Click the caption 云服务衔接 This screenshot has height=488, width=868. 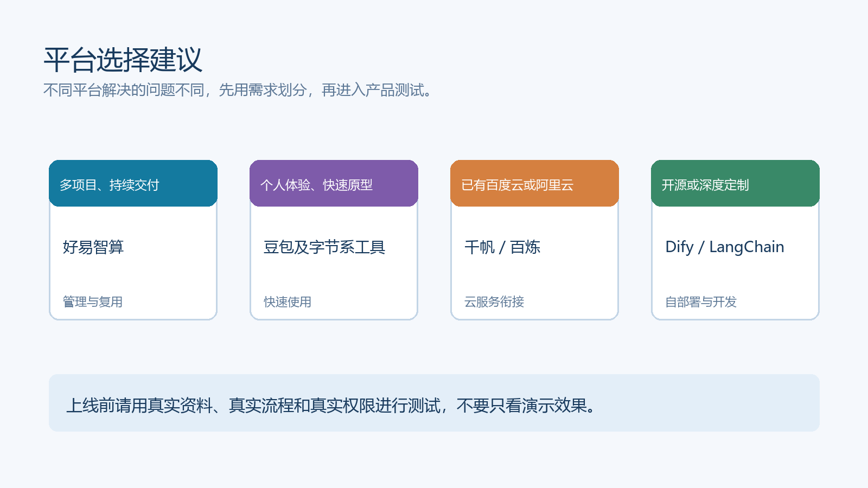pos(494,302)
